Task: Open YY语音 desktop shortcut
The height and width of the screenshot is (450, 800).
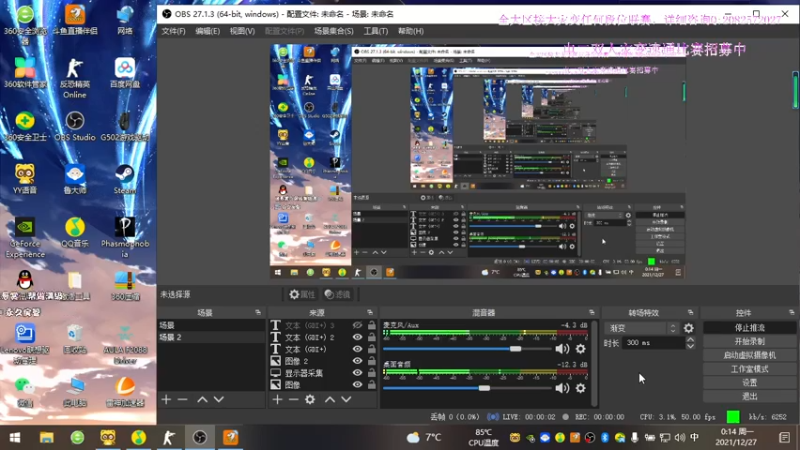Action: [x=25, y=180]
